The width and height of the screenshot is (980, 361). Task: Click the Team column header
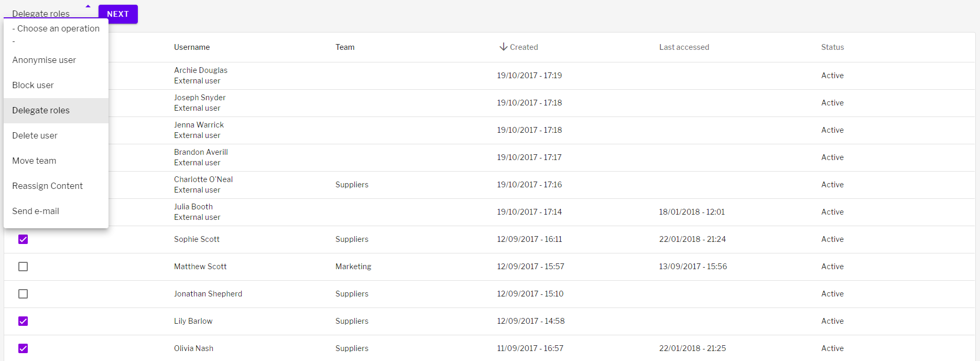coord(345,47)
